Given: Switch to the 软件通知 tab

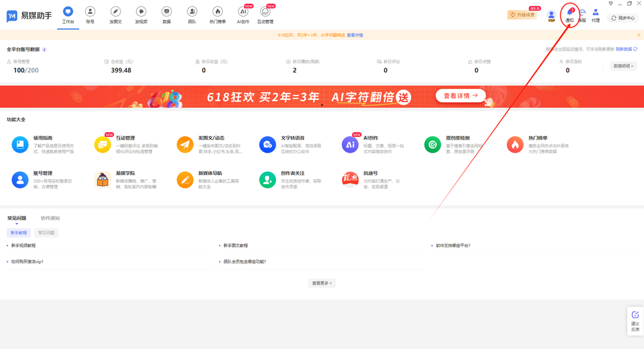Looking at the screenshot, I should point(50,218).
